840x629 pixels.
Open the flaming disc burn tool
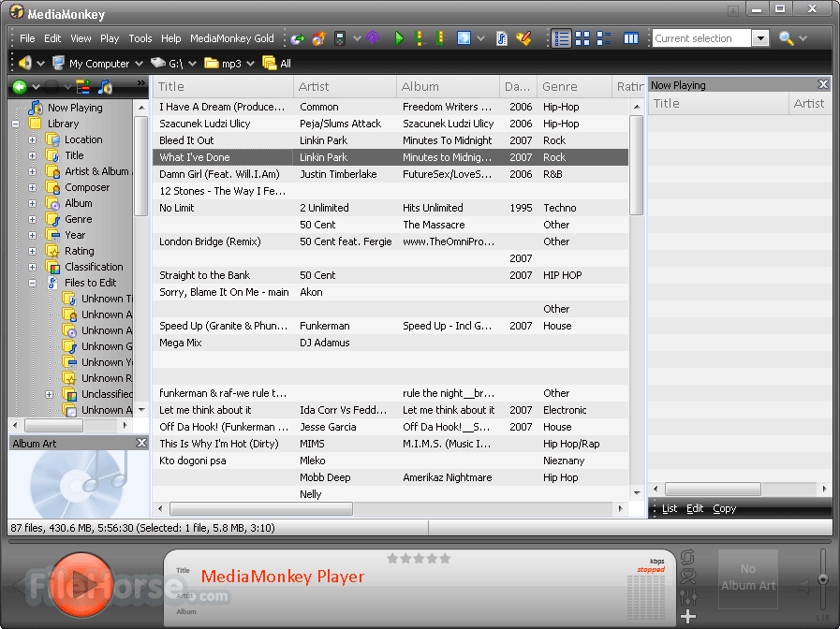coord(318,38)
